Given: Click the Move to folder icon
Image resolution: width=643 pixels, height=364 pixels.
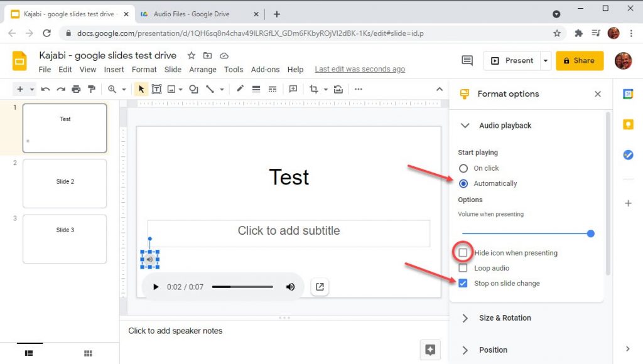Looking at the screenshot, I should pyautogui.click(x=207, y=55).
